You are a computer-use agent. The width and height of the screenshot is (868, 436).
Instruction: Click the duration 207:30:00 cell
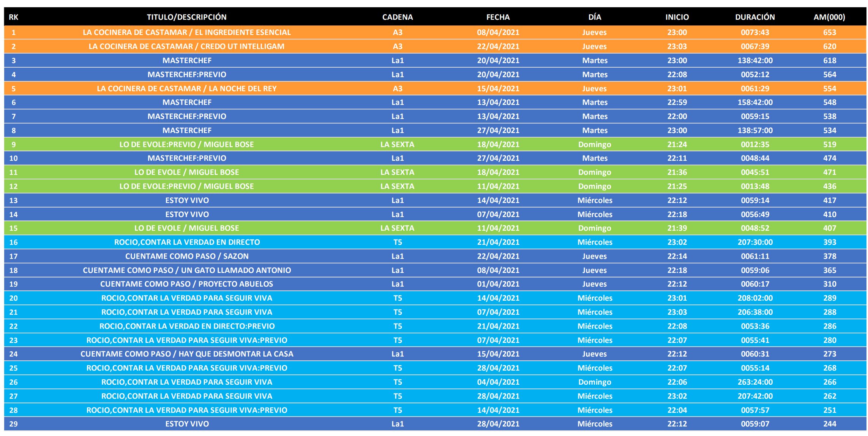click(x=754, y=242)
